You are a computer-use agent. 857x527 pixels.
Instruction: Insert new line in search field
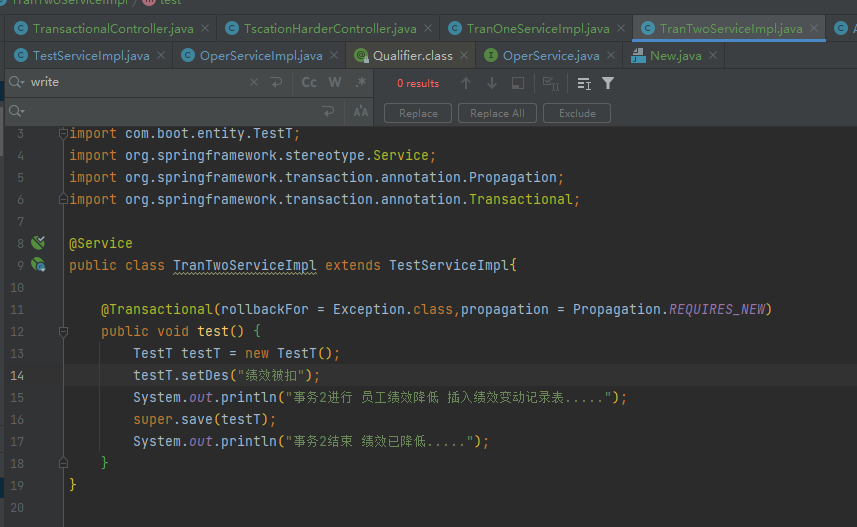pos(276,82)
